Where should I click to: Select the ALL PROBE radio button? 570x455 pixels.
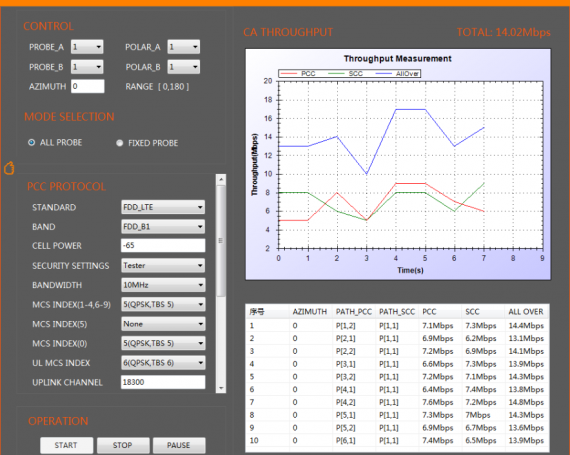(x=32, y=142)
